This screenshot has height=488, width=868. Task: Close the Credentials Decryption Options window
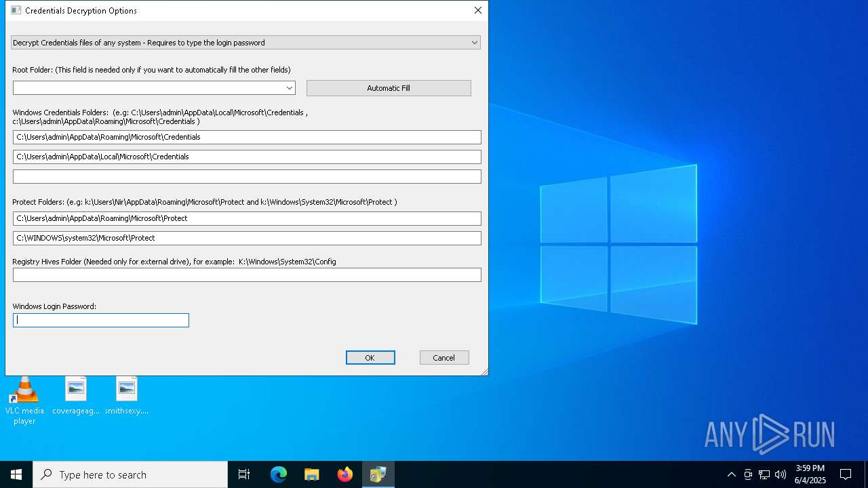coord(478,10)
